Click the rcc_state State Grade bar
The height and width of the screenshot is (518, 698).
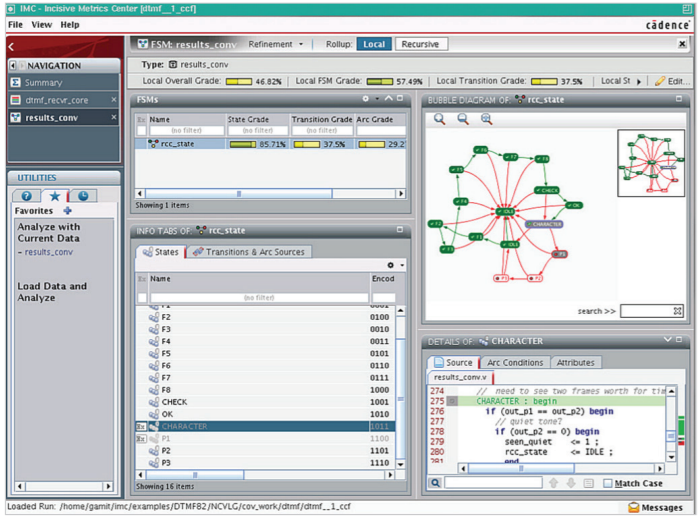click(x=243, y=144)
